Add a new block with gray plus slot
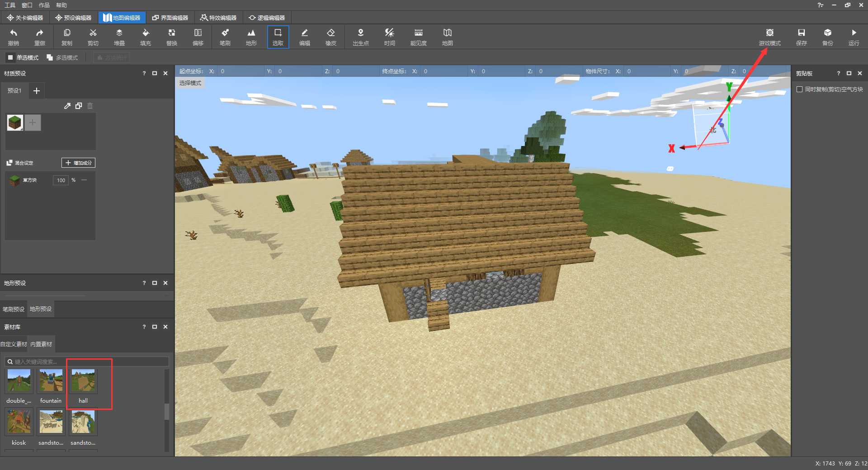This screenshot has height=470, width=868. tap(33, 122)
